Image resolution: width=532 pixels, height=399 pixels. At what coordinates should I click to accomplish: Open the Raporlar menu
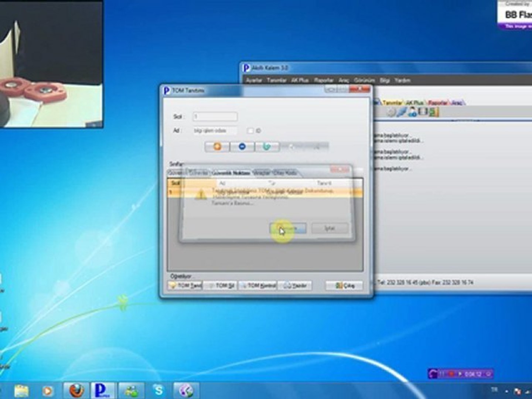(324, 80)
